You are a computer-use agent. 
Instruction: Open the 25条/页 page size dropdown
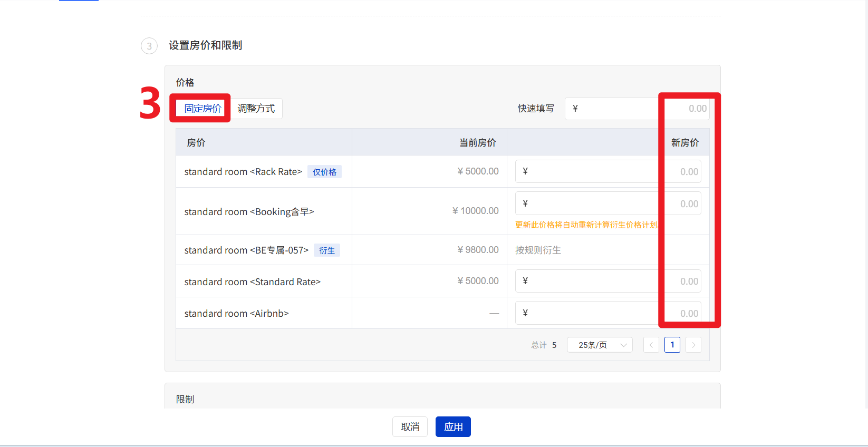600,345
